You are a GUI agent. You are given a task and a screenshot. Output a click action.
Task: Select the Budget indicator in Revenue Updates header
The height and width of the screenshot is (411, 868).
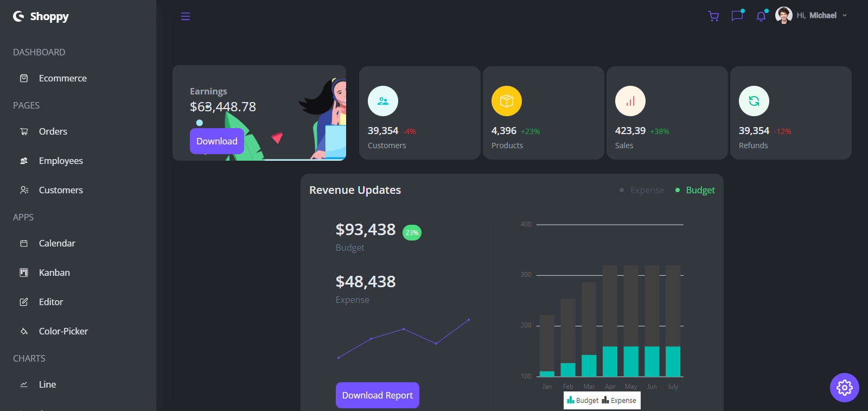tap(695, 190)
